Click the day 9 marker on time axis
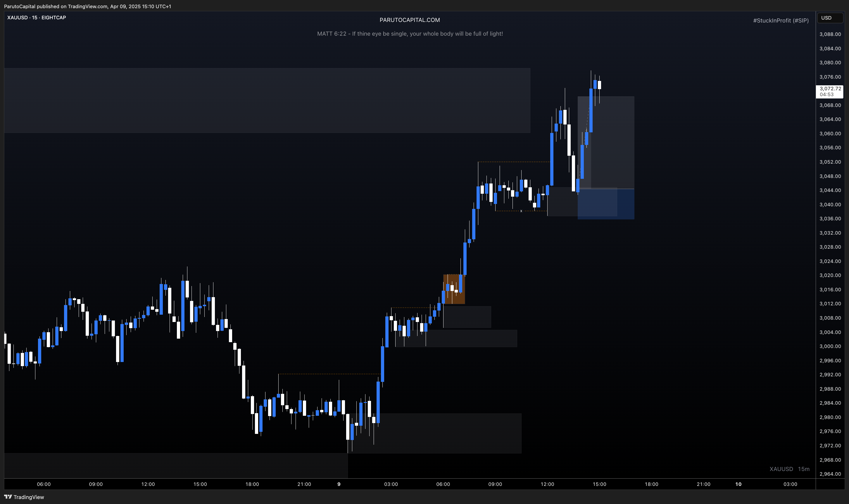This screenshot has width=849, height=504. pos(339,484)
